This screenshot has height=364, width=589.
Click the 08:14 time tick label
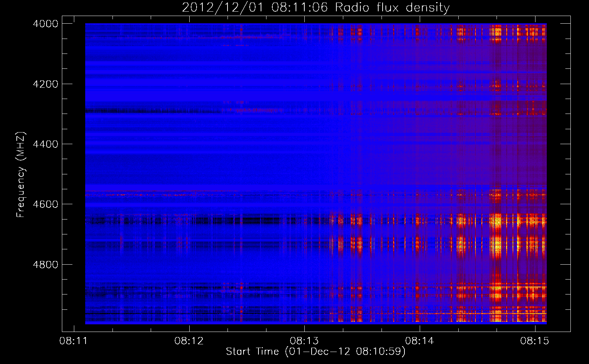(x=420, y=341)
